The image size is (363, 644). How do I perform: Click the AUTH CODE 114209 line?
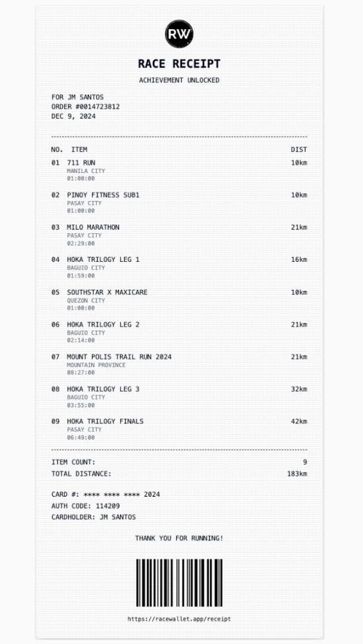tap(85, 506)
